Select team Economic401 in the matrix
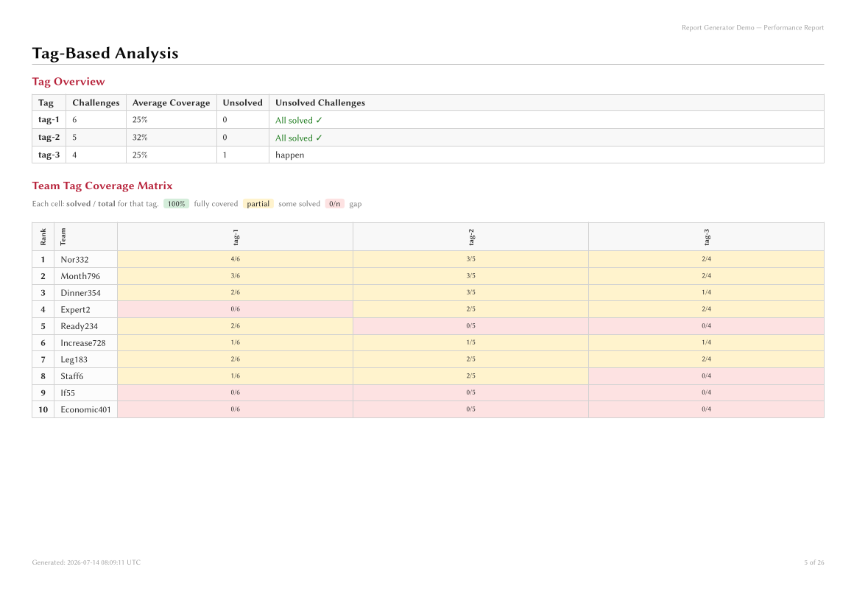Viewport: 868px width, 600px height. click(x=86, y=409)
